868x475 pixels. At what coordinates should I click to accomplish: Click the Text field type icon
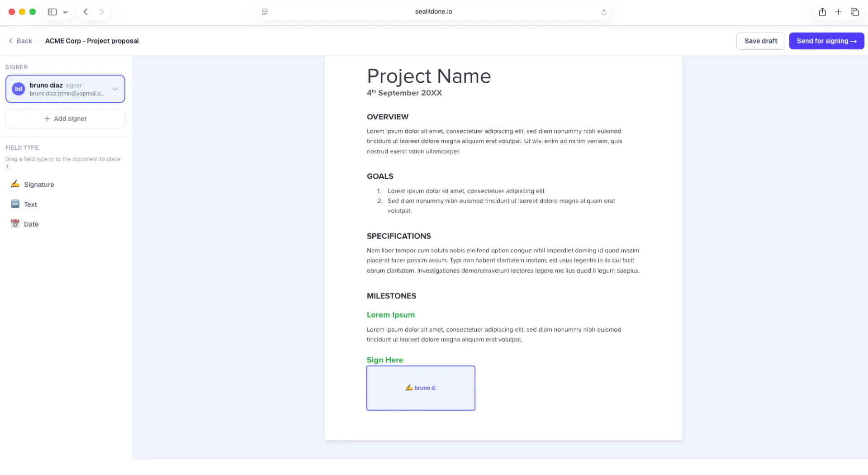point(15,204)
